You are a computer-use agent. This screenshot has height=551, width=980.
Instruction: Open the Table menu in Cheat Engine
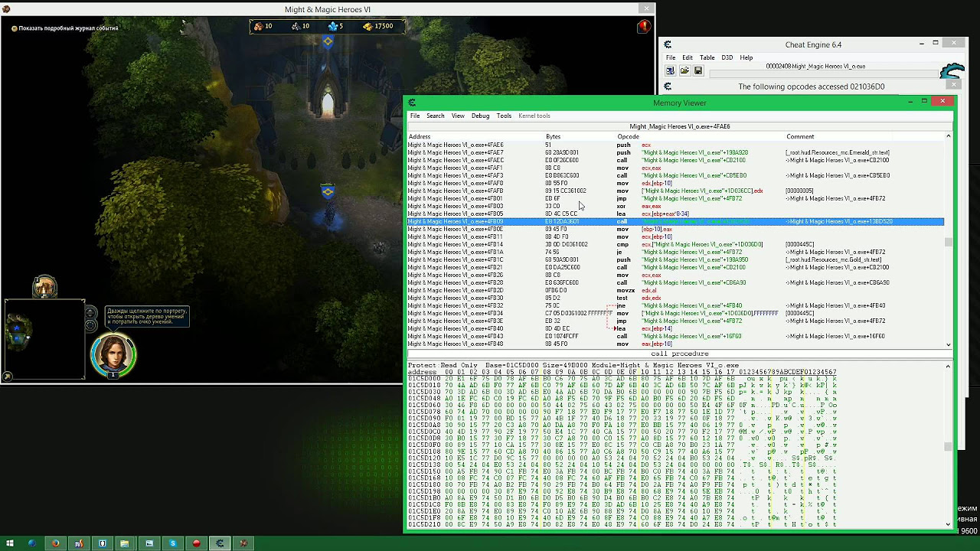pos(707,57)
